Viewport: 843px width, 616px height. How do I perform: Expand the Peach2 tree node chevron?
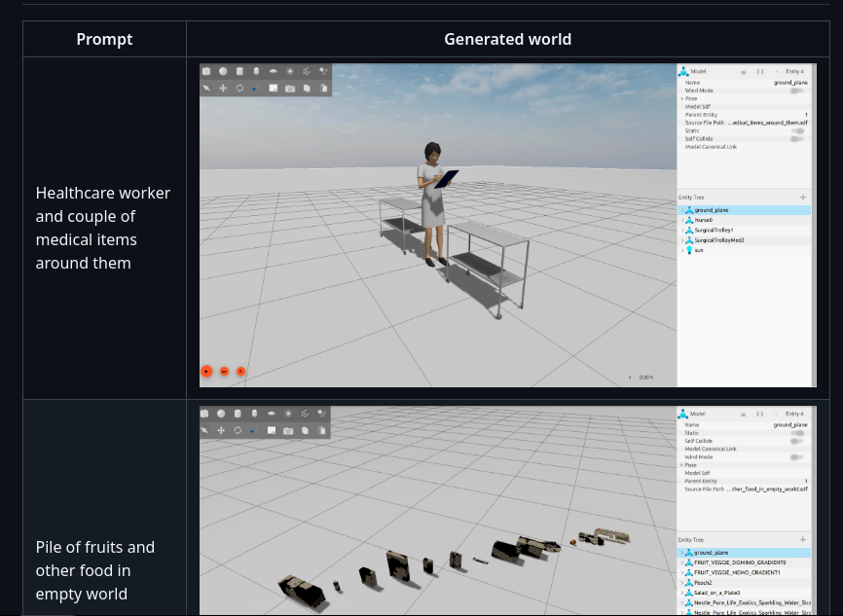[682, 583]
